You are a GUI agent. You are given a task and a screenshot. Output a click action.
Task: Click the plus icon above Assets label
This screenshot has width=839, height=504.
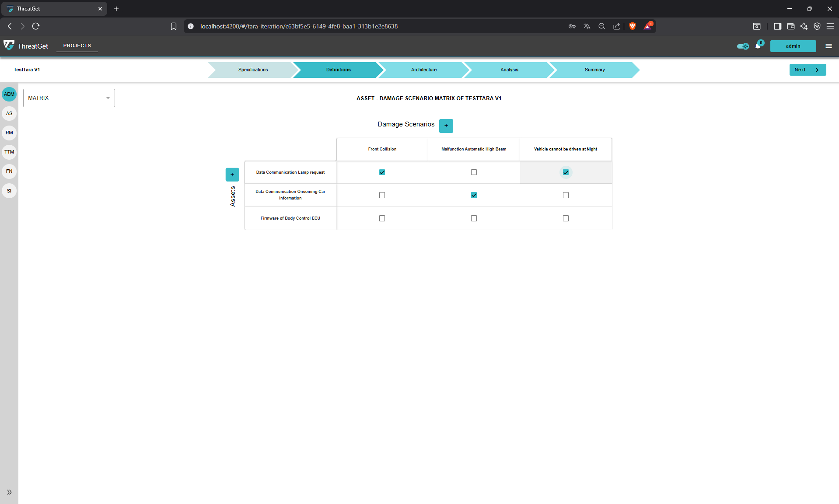(232, 175)
